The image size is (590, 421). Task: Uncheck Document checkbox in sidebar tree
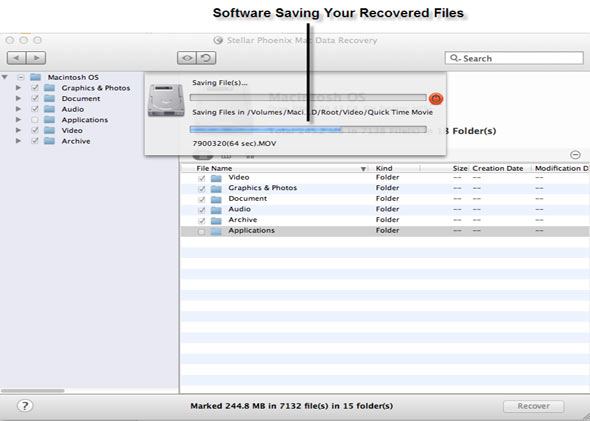[35, 98]
